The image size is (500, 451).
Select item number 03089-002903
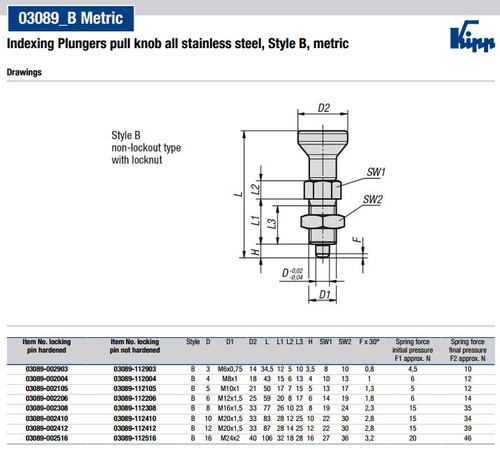[x=47, y=369]
